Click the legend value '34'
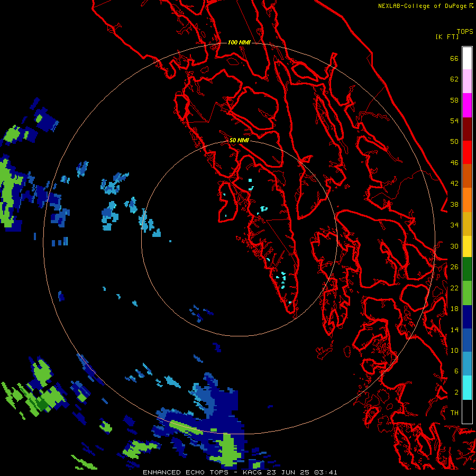The image size is (476, 476). [x=454, y=225]
